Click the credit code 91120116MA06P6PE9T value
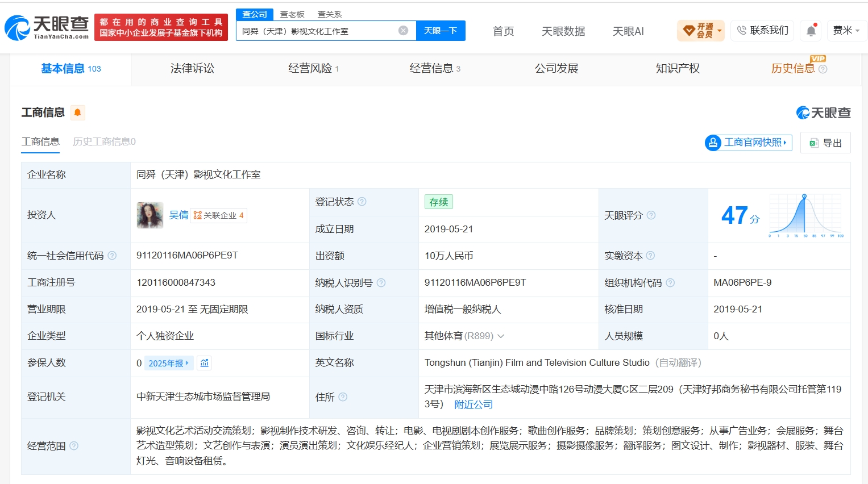868x484 pixels. pos(187,256)
